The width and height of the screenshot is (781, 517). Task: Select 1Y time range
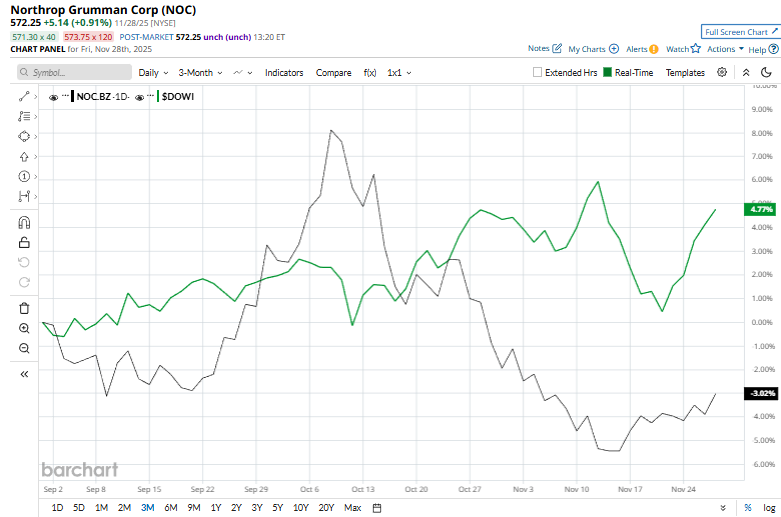[x=216, y=508]
